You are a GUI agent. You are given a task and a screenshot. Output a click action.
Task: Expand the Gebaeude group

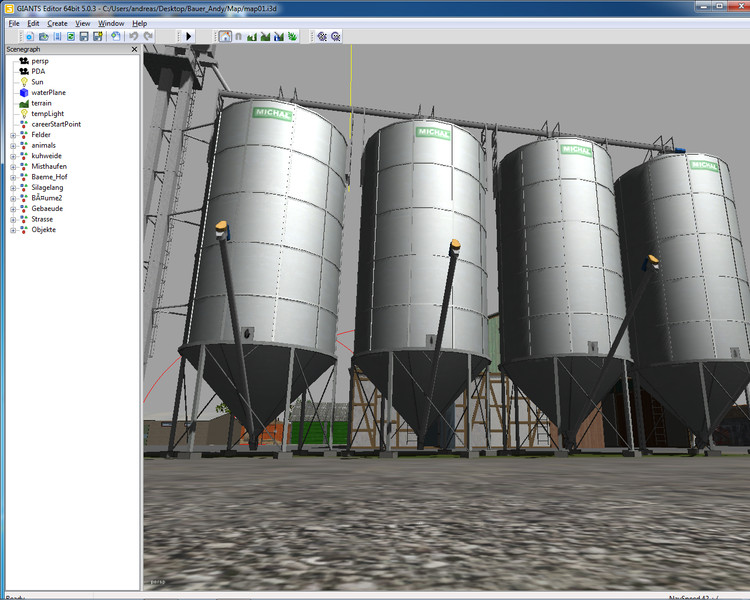13,209
